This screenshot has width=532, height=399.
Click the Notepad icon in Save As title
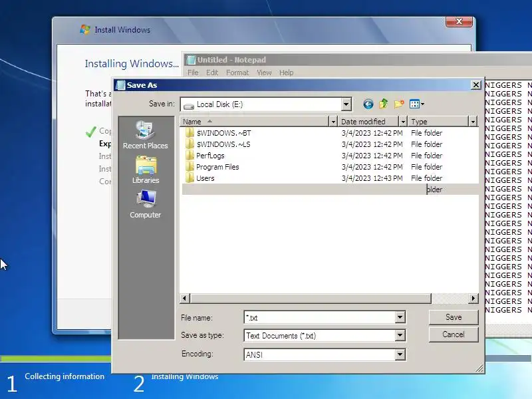pos(120,85)
